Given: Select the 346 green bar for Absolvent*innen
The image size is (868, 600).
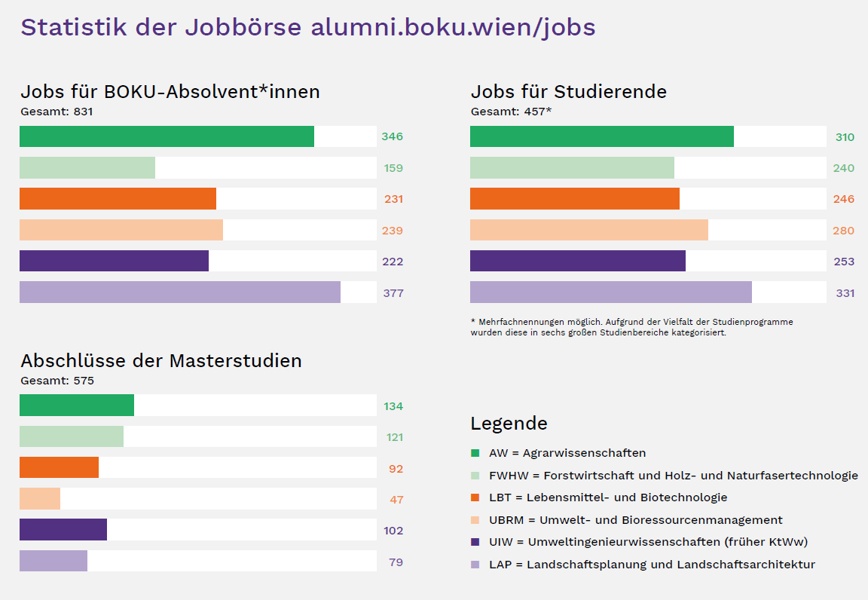Looking at the screenshot, I should 167,136.
